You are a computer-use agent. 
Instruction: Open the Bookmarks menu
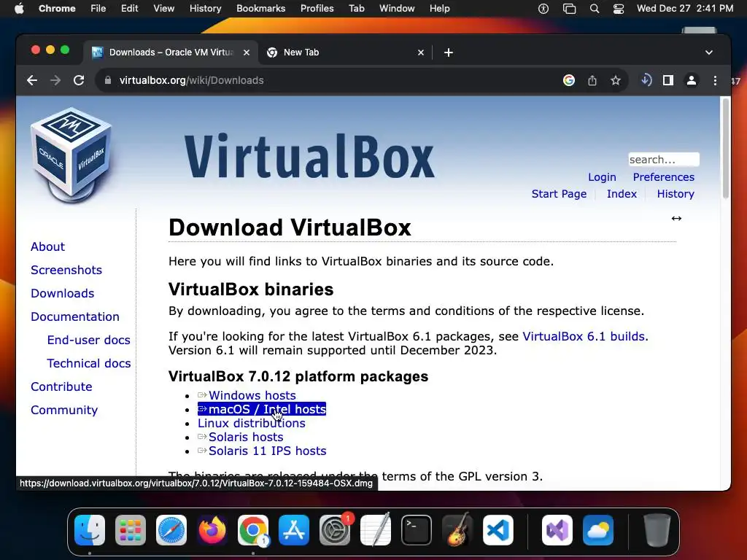pos(260,9)
